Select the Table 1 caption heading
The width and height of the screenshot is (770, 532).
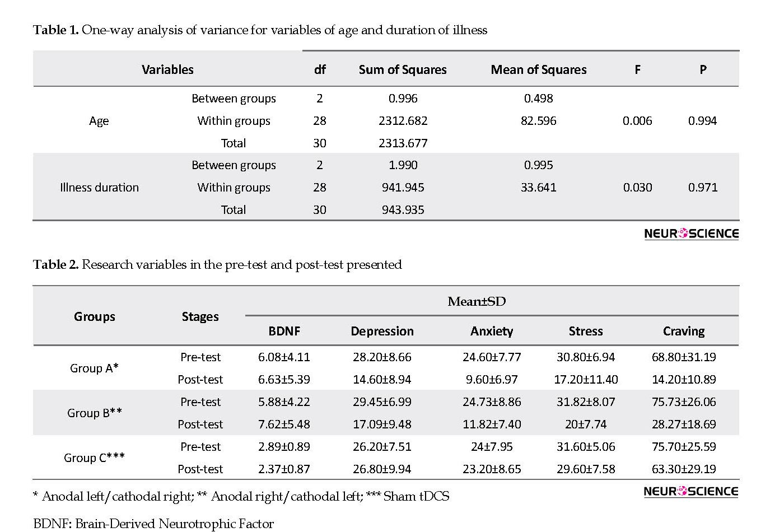coord(260,30)
